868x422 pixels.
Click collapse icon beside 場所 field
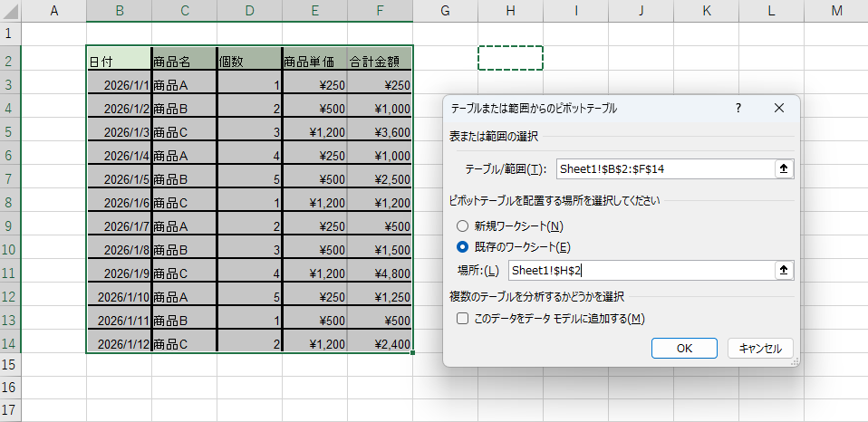[x=784, y=270]
